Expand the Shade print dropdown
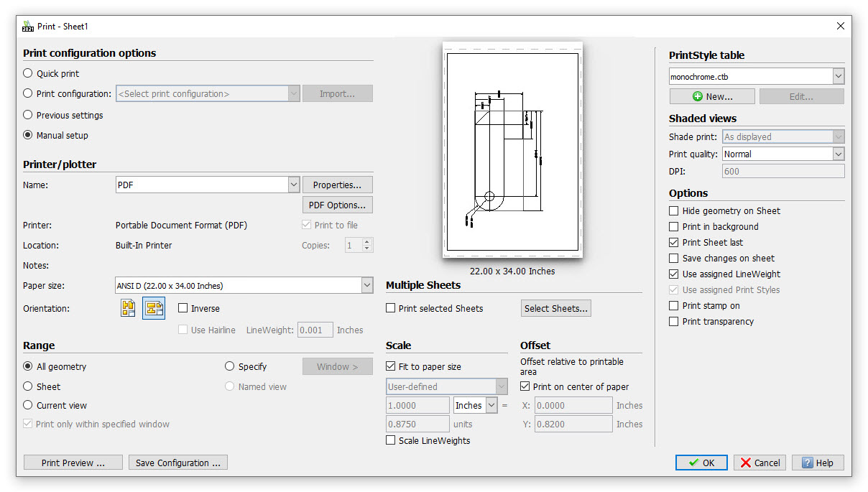 pos(838,136)
